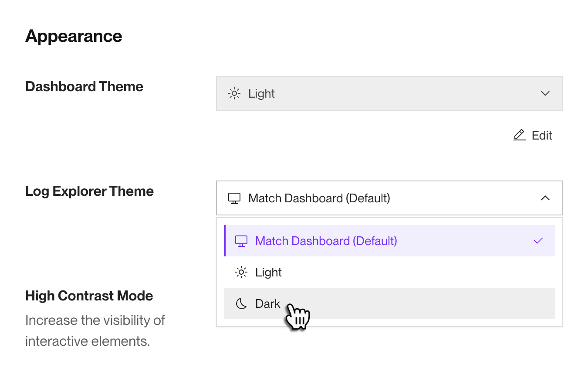Click the purple checkmark on Match Dashboard (Default)
This screenshot has height=375, width=588.
pos(538,240)
